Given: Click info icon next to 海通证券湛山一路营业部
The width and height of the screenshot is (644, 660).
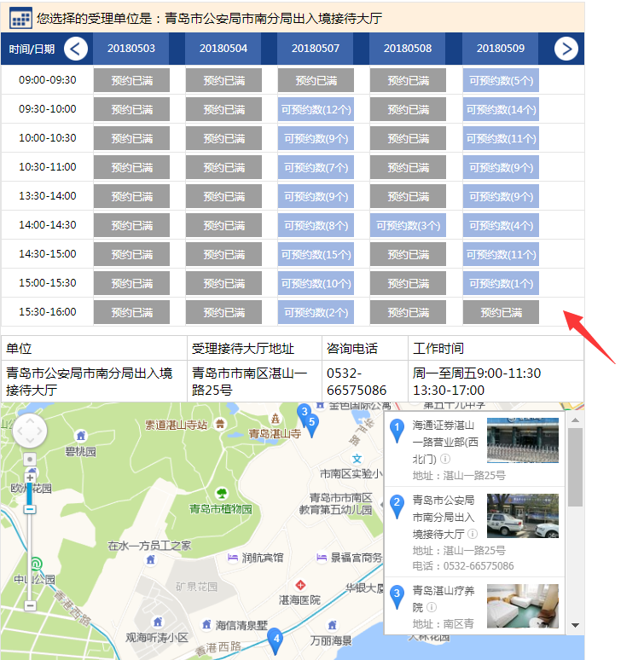Looking at the screenshot, I should [x=445, y=459].
